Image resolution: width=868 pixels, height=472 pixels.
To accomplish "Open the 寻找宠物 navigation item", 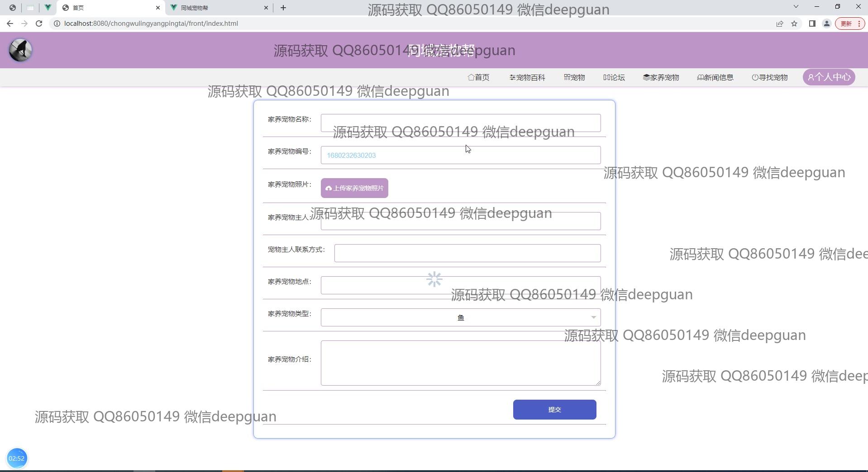I will coord(769,77).
